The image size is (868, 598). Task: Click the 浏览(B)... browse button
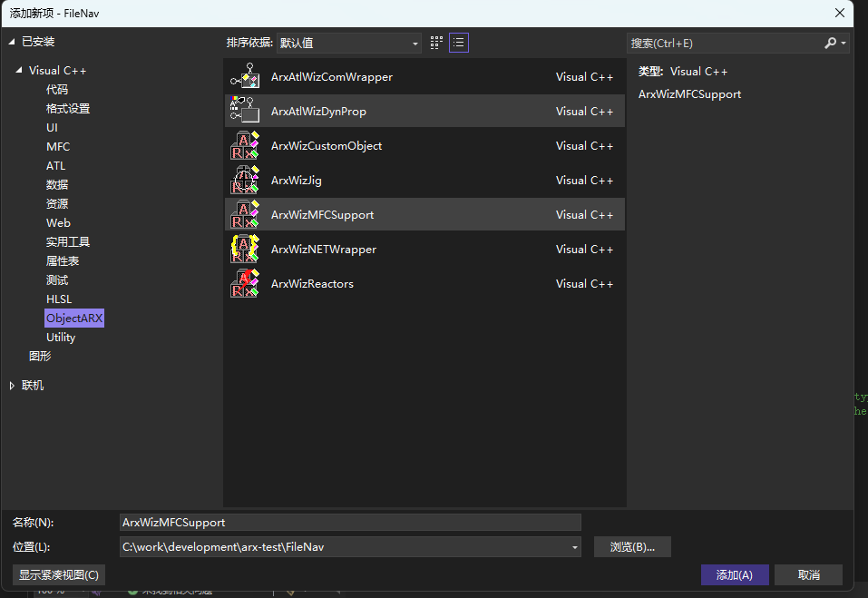(632, 547)
